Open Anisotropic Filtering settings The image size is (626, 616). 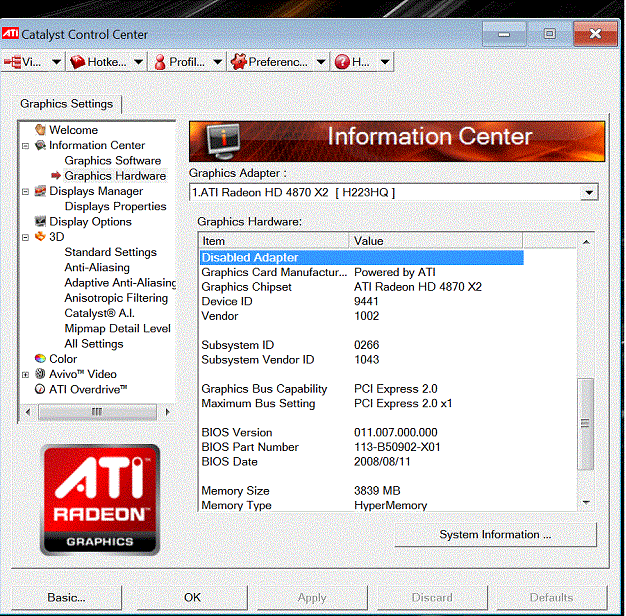click(x=116, y=298)
